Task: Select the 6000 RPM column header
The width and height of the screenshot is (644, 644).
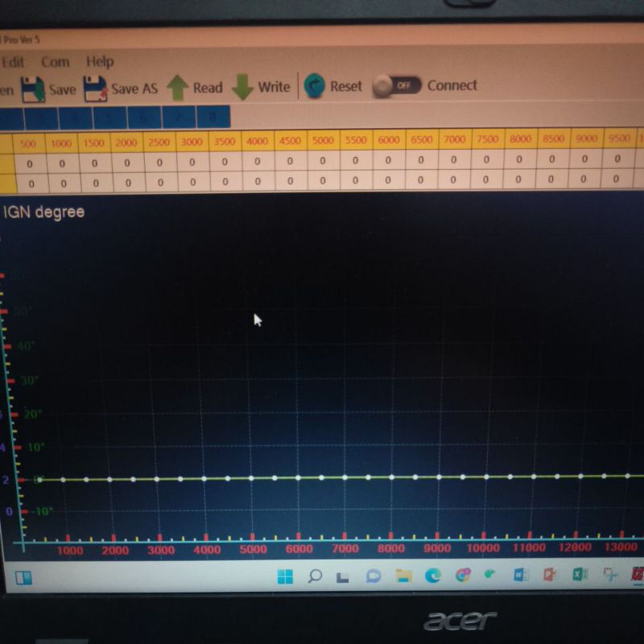Action: 389,139
